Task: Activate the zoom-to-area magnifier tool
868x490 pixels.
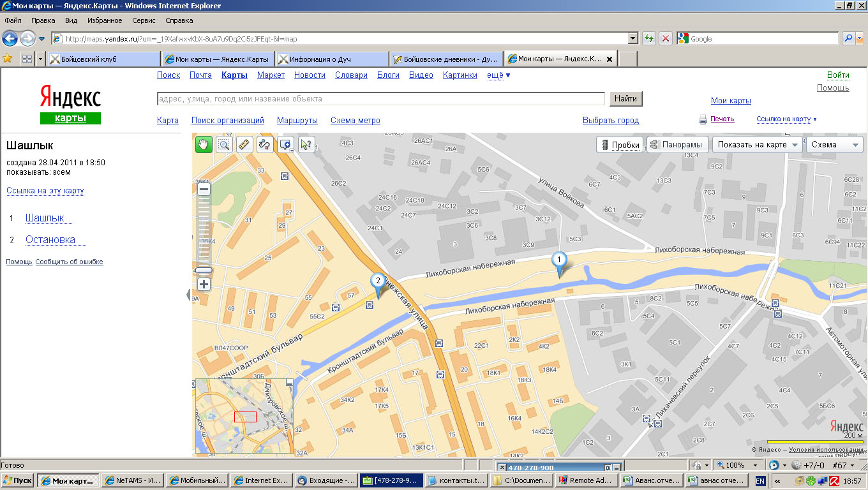Action: (x=223, y=145)
